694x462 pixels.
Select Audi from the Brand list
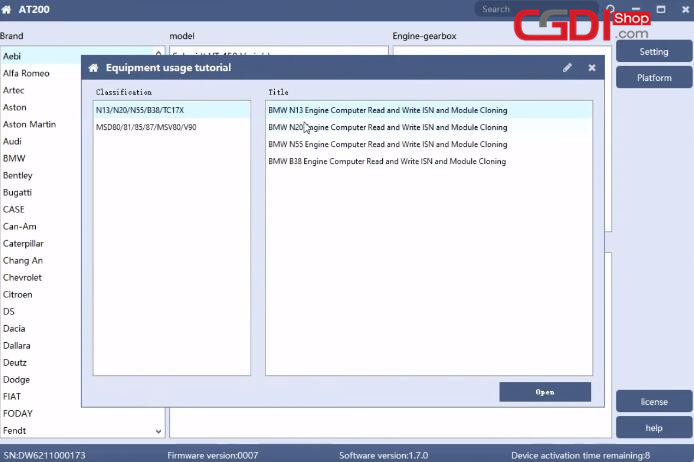pyautogui.click(x=13, y=141)
